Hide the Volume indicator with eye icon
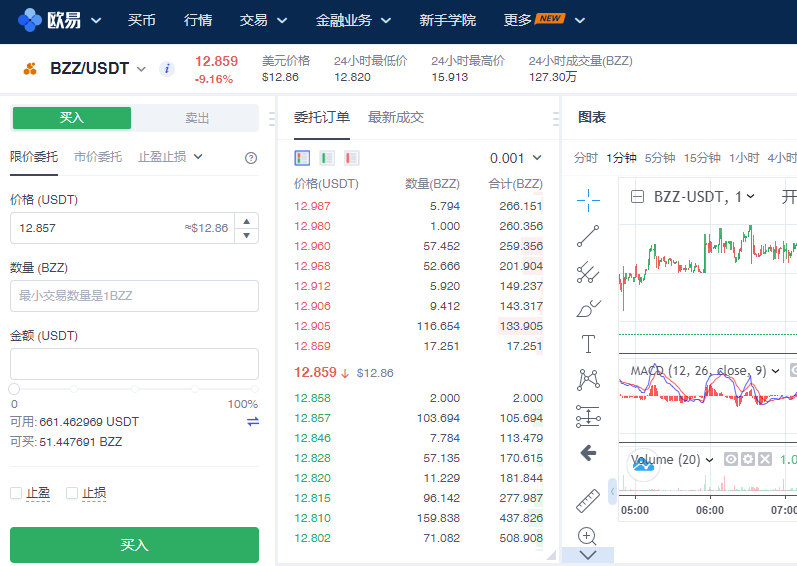 click(x=731, y=459)
